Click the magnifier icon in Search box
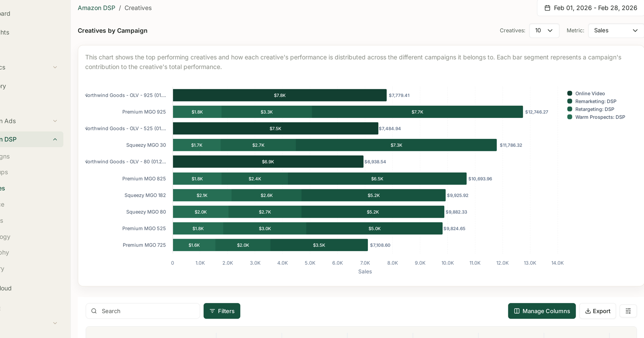Image resolution: width=644 pixels, height=338 pixels. (x=94, y=311)
